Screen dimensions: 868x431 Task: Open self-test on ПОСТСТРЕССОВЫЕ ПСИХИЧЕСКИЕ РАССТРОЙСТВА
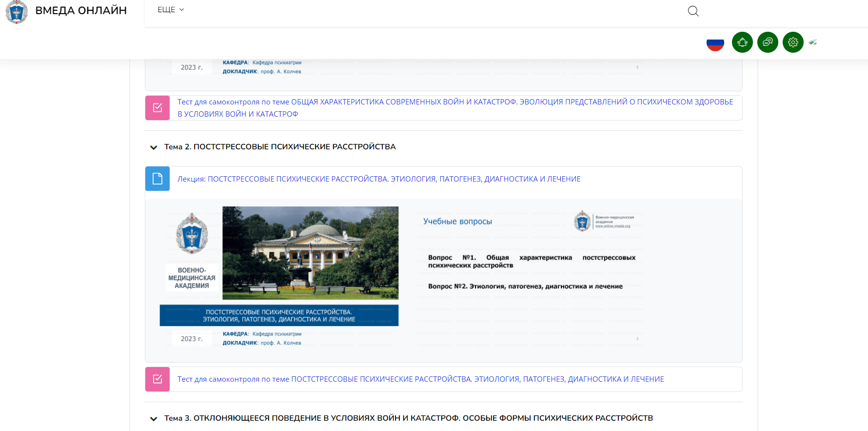[421, 379]
